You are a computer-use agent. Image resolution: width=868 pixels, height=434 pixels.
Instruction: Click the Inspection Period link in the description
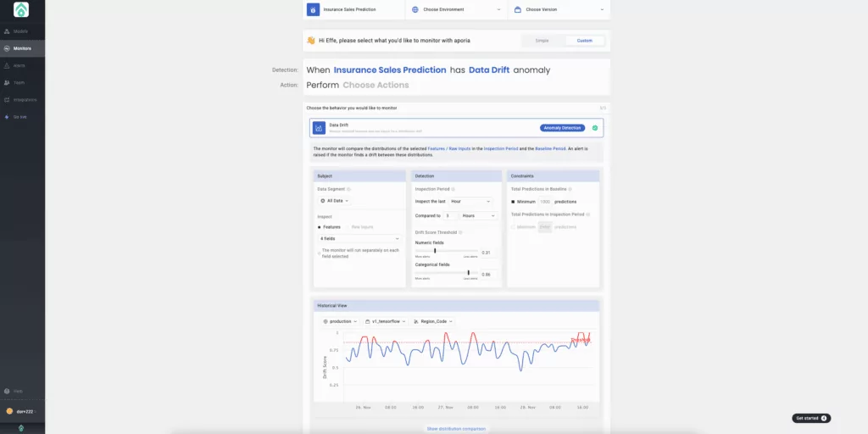(x=501, y=149)
